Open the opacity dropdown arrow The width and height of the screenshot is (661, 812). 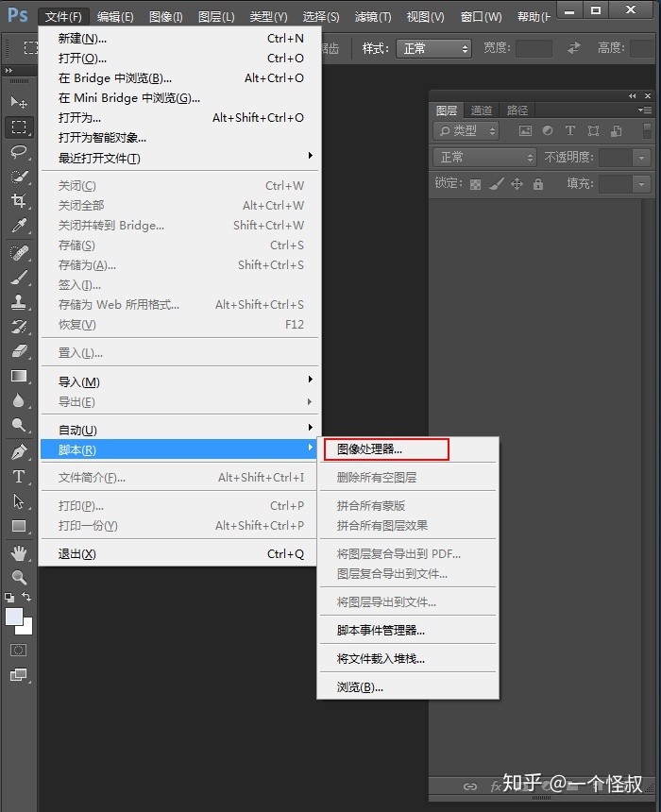(x=641, y=158)
